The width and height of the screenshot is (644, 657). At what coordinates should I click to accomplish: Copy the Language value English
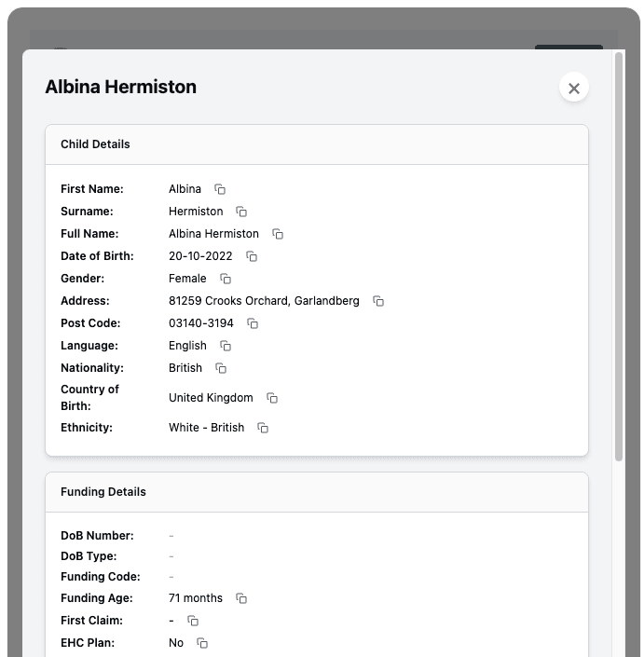[x=226, y=346]
